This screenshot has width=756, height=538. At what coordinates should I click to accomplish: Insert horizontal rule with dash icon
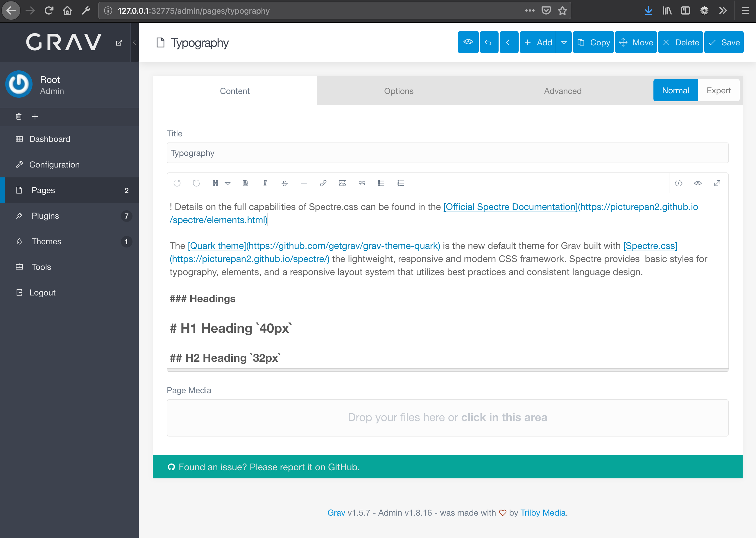coord(304,183)
